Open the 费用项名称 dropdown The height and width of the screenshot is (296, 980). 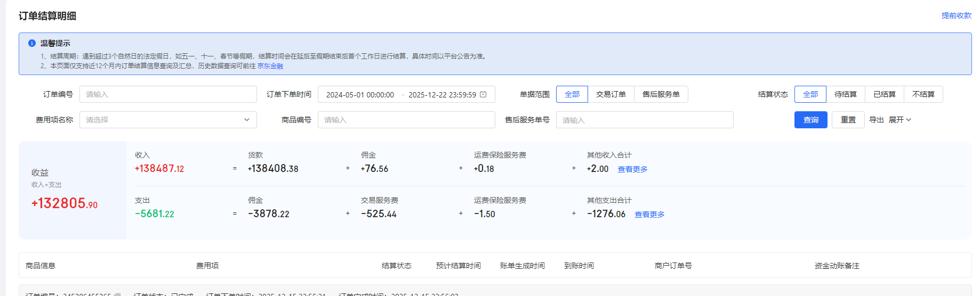(x=168, y=120)
